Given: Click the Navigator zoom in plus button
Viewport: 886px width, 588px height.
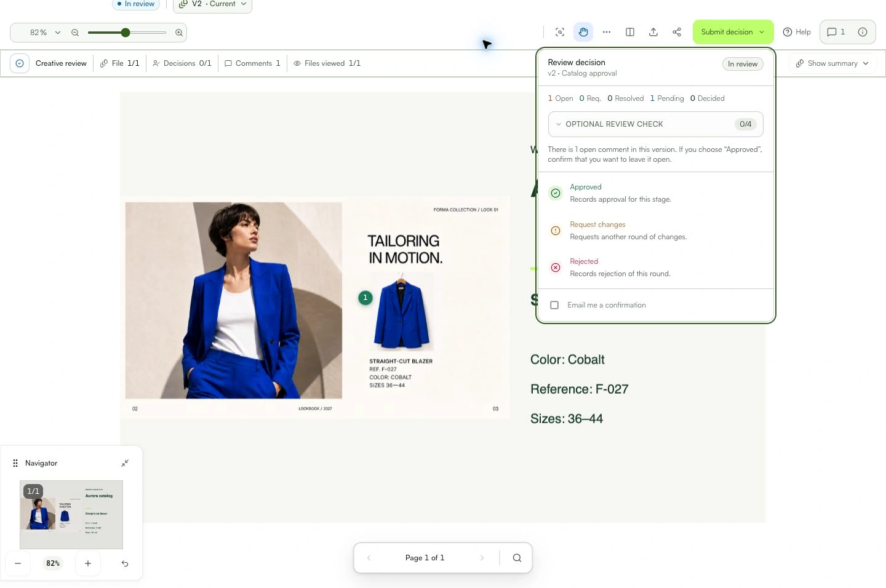Looking at the screenshot, I should pos(88,563).
